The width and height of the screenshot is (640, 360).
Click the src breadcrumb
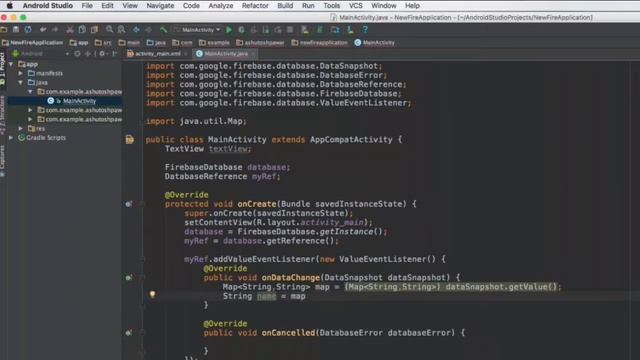[103, 42]
